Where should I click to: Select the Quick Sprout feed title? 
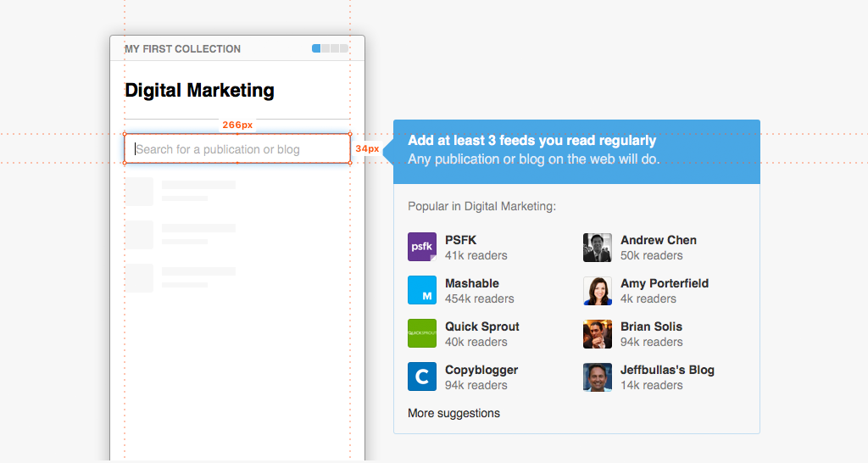coord(481,326)
